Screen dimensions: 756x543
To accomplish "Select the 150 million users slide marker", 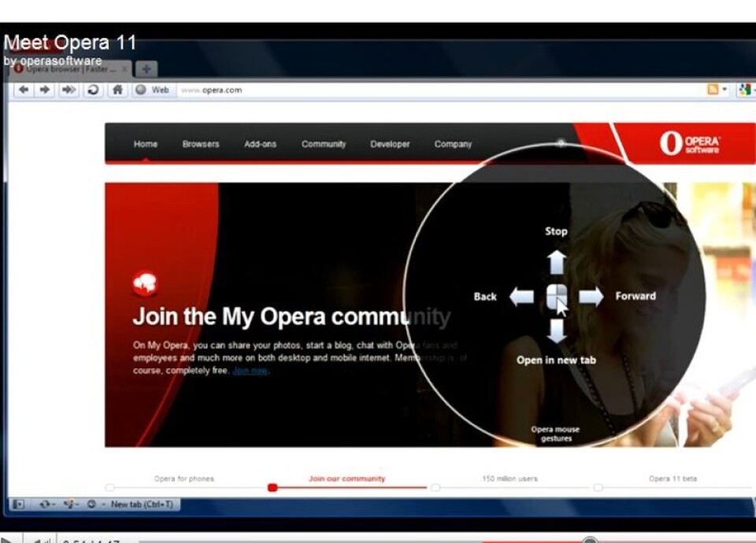I will [435, 488].
